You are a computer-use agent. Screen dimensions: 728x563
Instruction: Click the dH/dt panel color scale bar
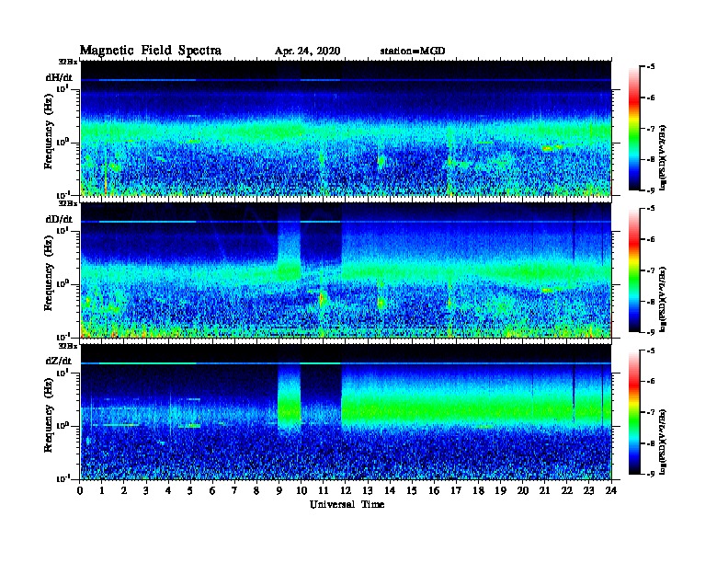634,128
